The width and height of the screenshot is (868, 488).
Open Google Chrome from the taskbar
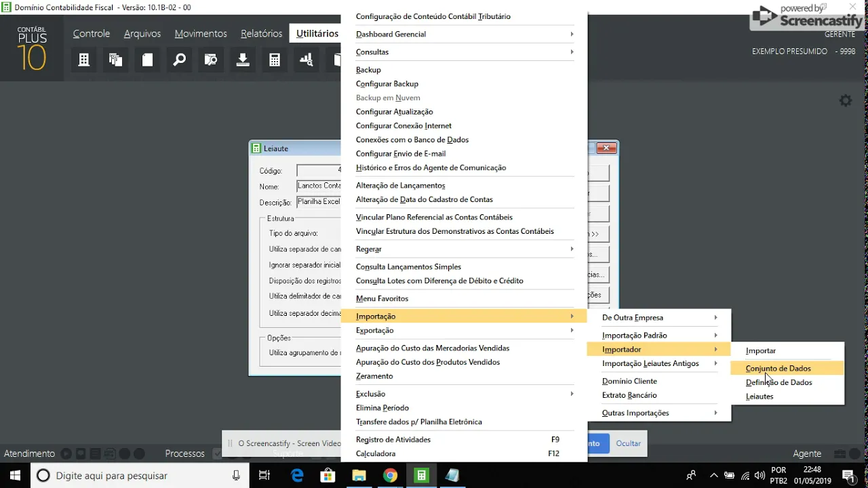click(390, 475)
